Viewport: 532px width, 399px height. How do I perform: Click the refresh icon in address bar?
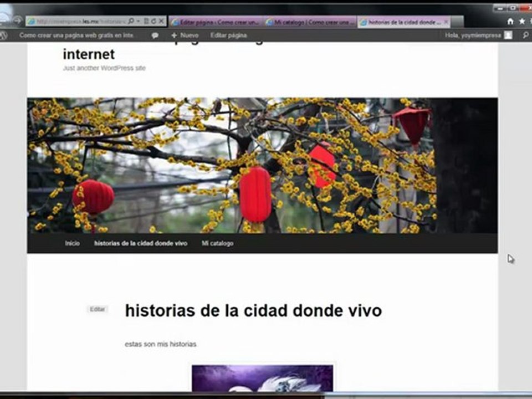click(154, 21)
